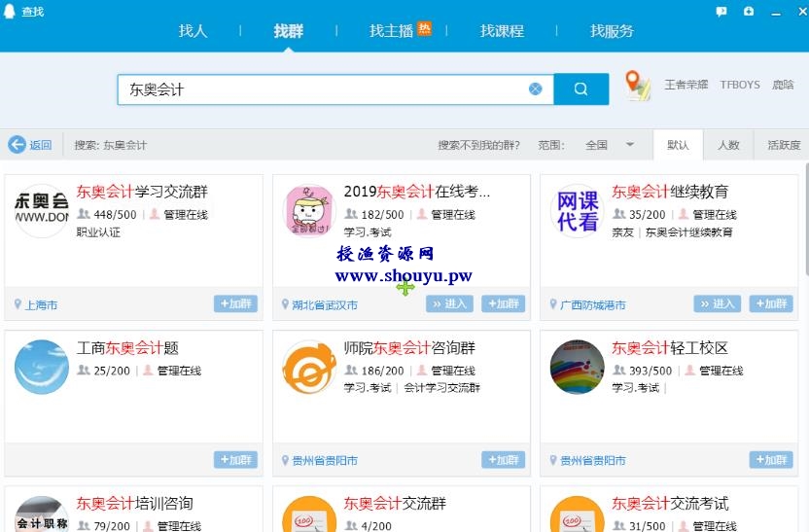Expand the 范围 全国 dropdown

tap(609, 145)
